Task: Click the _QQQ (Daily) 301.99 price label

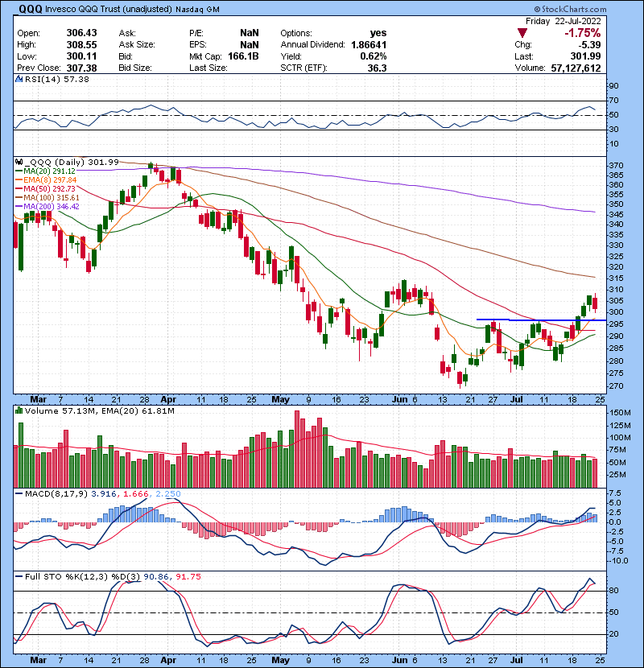Action: [71, 162]
